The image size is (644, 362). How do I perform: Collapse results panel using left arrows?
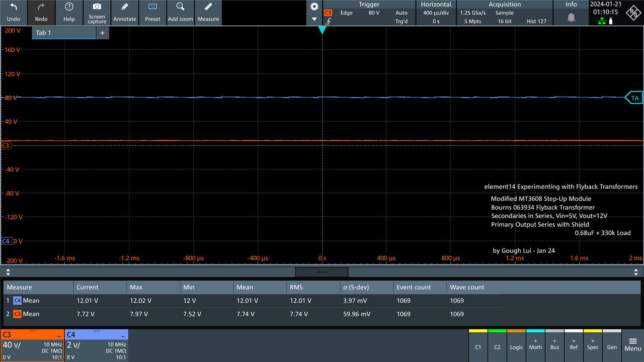click(8, 272)
